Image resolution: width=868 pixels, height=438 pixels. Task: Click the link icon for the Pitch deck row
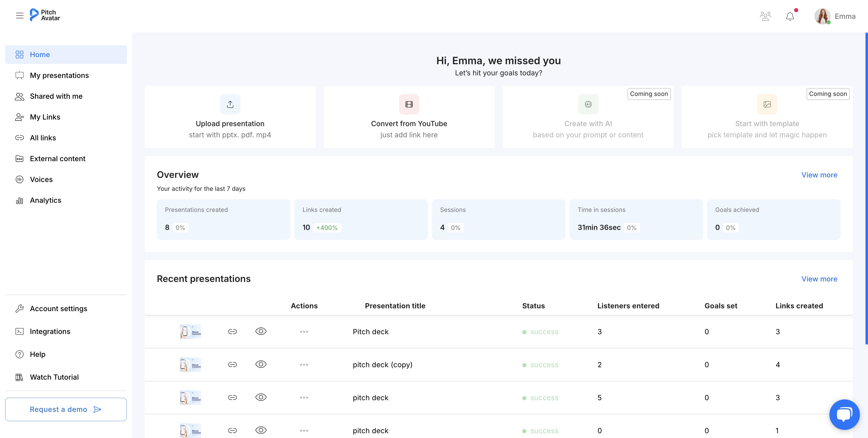(x=232, y=331)
